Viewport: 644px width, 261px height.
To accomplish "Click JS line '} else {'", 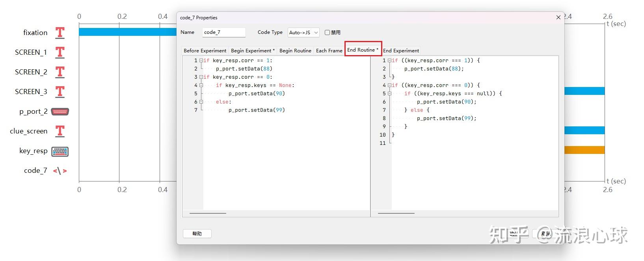I will 417,110.
